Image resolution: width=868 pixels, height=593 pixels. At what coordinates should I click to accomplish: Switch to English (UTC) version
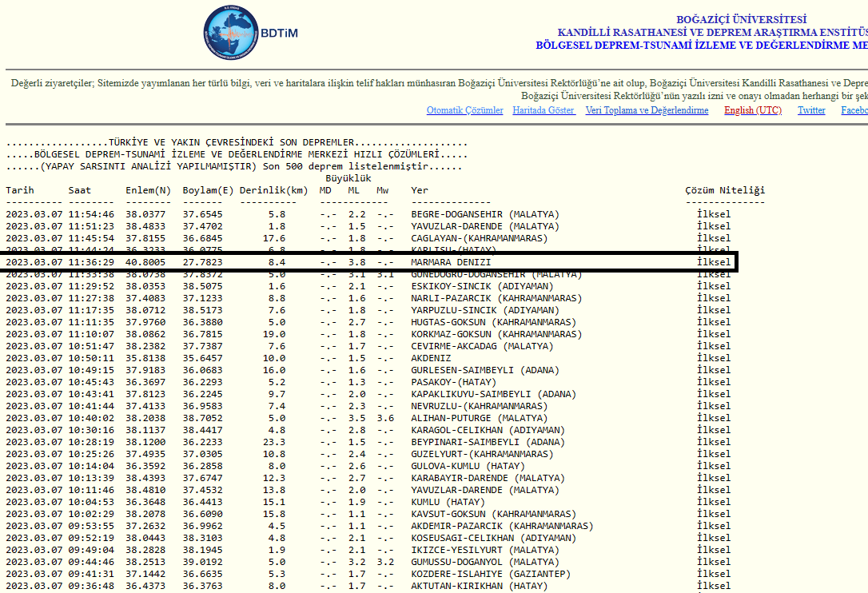753,110
